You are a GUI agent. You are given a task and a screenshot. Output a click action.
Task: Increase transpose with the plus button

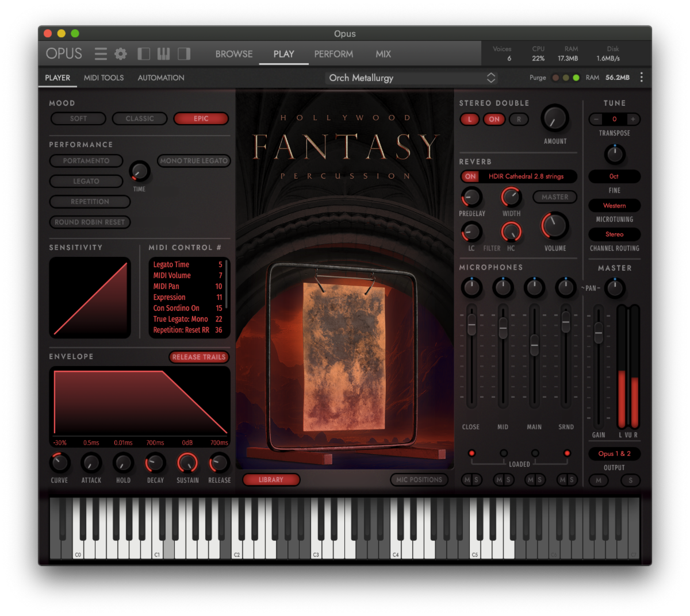(632, 119)
